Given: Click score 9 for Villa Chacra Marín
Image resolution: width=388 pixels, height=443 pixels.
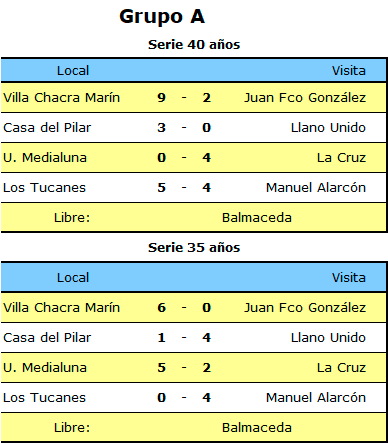Looking at the screenshot, I should coord(162,98).
